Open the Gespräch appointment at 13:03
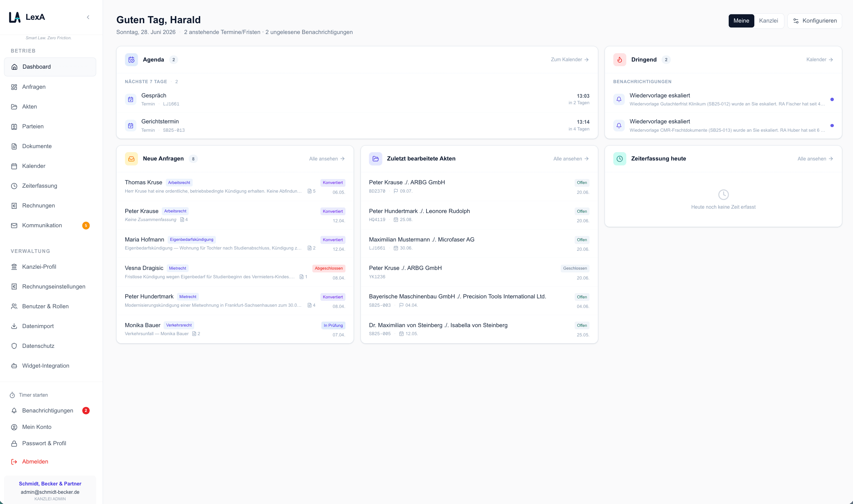The image size is (853, 504). 357,100
